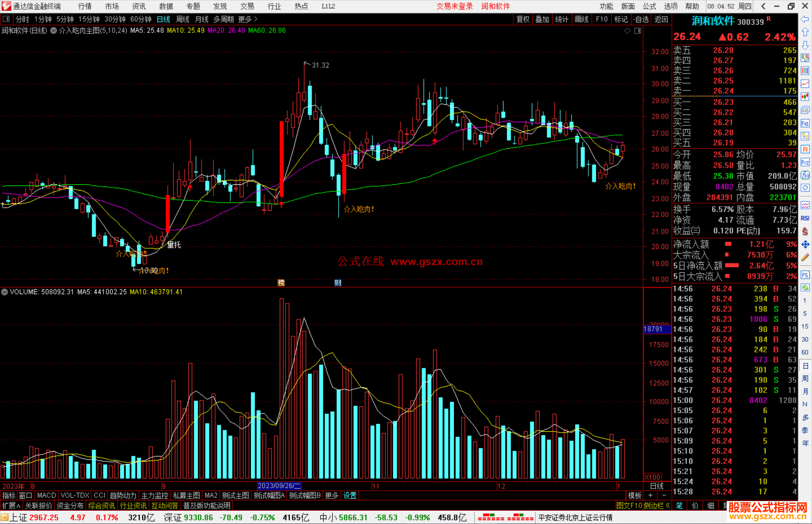
Task: Click the 财 marker on the chart bottom
Action: (x=338, y=282)
